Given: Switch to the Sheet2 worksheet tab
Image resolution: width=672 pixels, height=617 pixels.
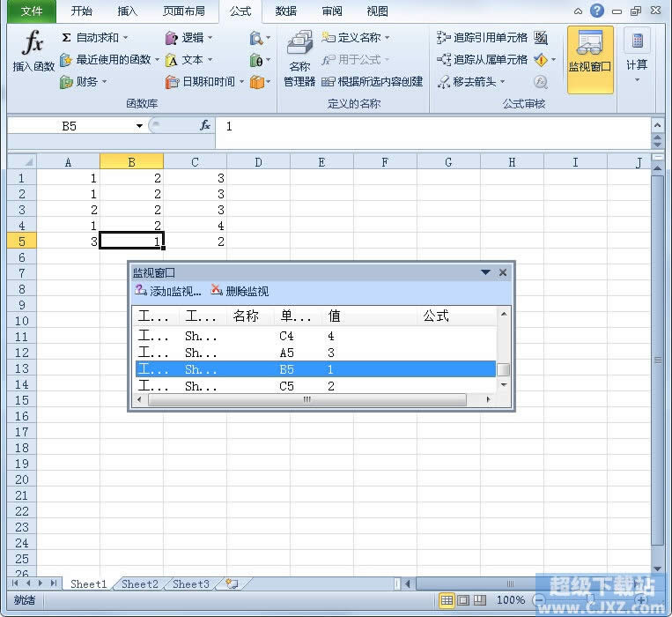Looking at the screenshot, I should [x=140, y=584].
